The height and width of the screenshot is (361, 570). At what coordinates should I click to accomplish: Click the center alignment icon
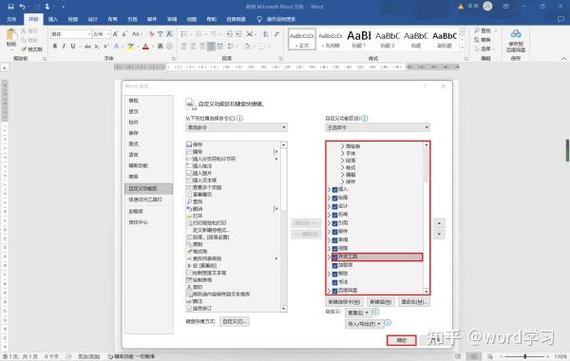click(x=193, y=46)
